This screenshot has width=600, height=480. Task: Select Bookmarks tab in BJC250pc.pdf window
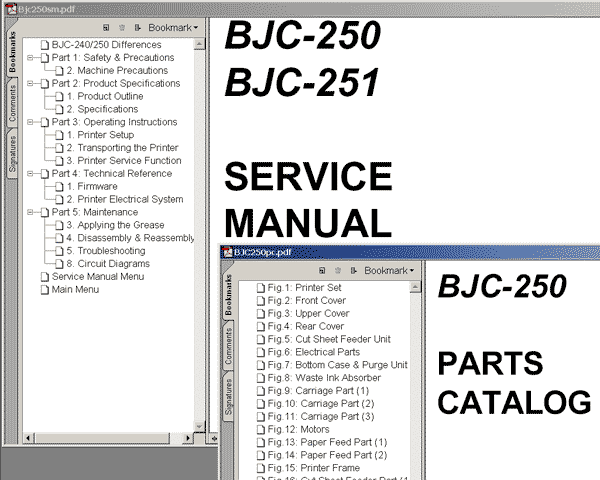click(x=228, y=295)
